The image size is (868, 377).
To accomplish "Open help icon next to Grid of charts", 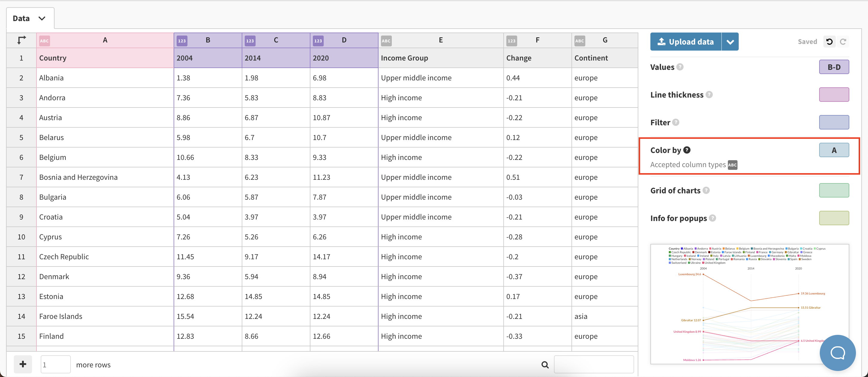I will 706,190.
